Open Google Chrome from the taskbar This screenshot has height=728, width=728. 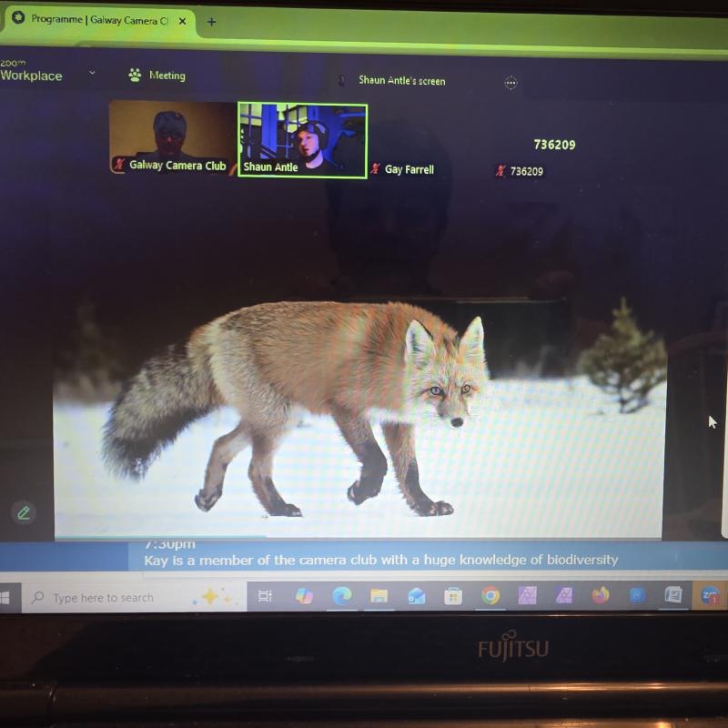click(490, 596)
